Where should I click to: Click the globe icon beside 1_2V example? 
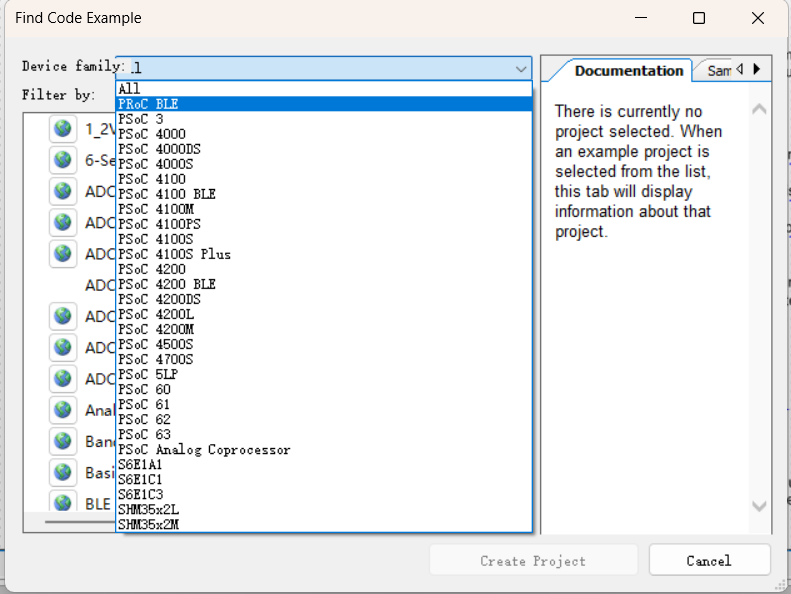pyautogui.click(x=63, y=129)
